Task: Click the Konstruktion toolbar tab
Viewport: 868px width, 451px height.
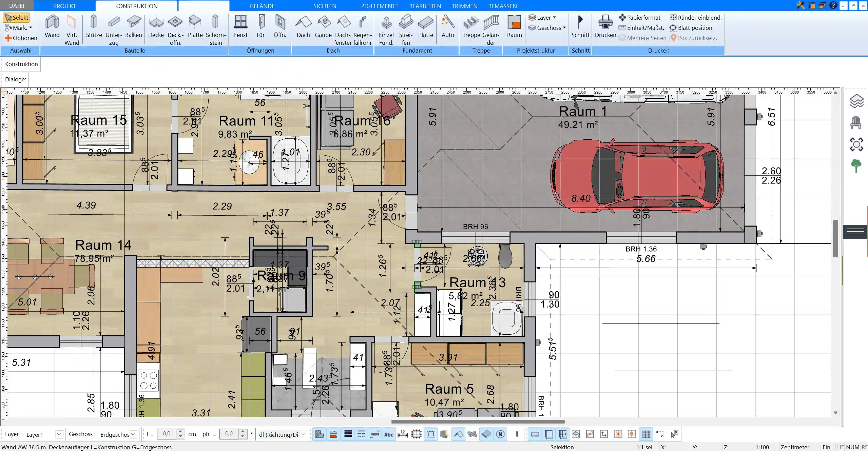Action: click(136, 6)
